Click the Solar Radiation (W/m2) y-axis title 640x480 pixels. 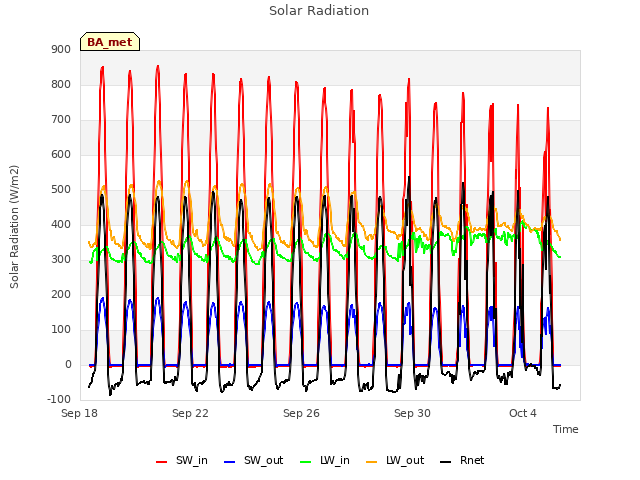[x=14, y=227]
